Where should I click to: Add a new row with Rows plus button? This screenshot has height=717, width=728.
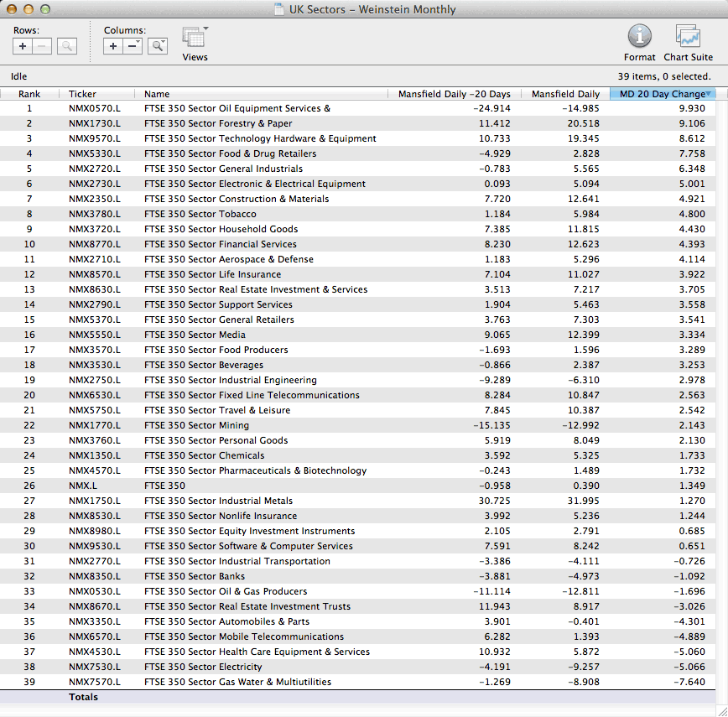coord(23,46)
